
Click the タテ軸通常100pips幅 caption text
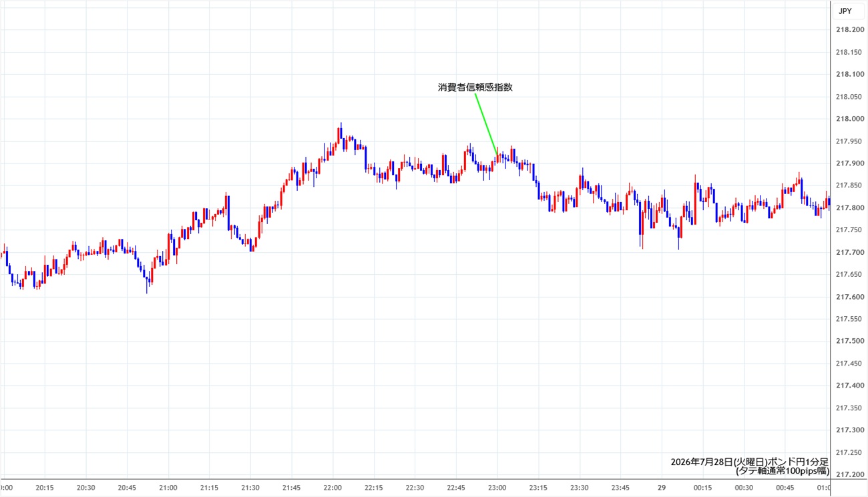pyautogui.click(x=783, y=470)
